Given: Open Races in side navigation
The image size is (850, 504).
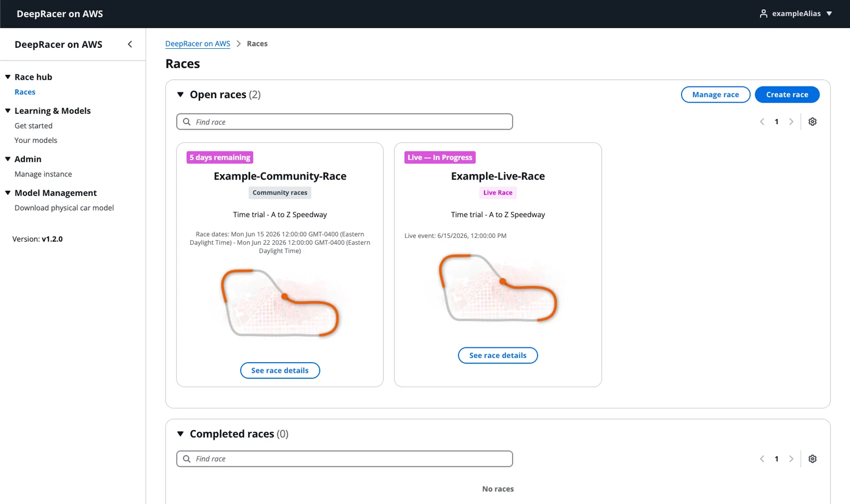Looking at the screenshot, I should [x=25, y=92].
